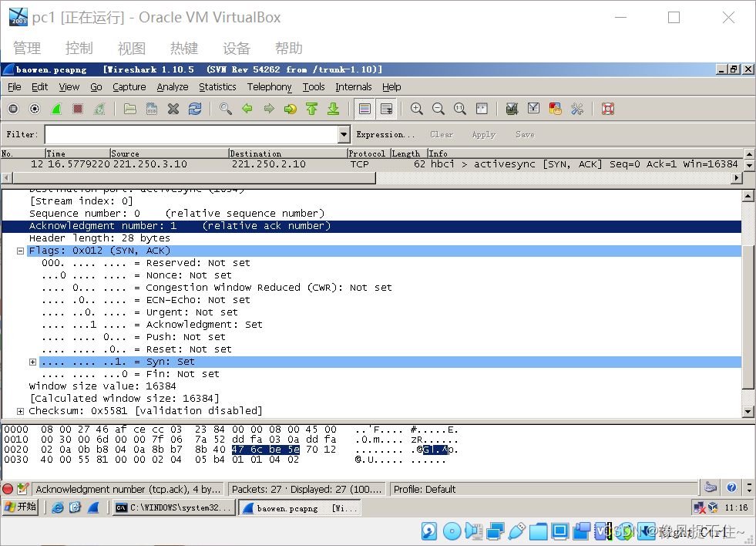Open the capture interfaces list icon
The height and width of the screenshot is (546, 756).
click(x=13, y=109)
